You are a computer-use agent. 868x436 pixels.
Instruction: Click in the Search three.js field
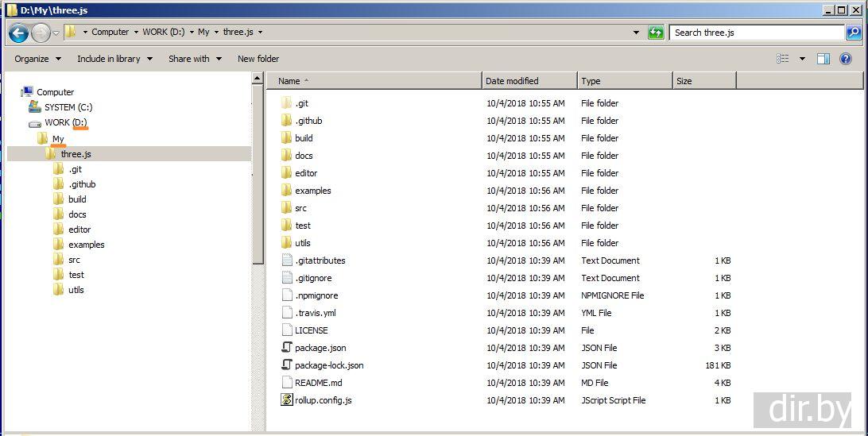tap(755, 33)
